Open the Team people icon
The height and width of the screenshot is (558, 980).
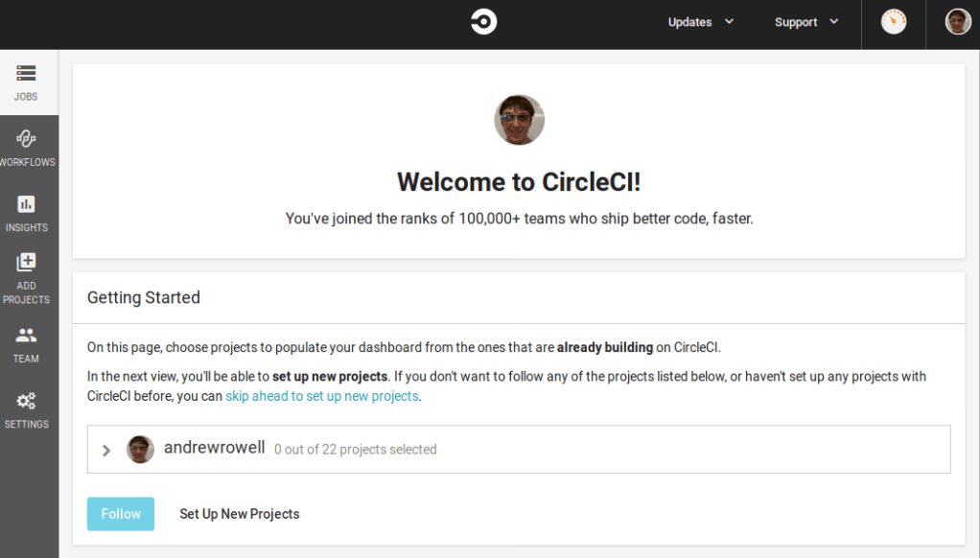coord(26,336)
